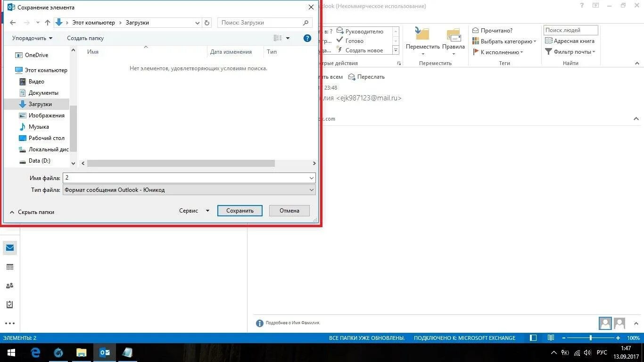Open the Windows Start menu
Screen dimensions: 644x362
(x=11, y=353)
